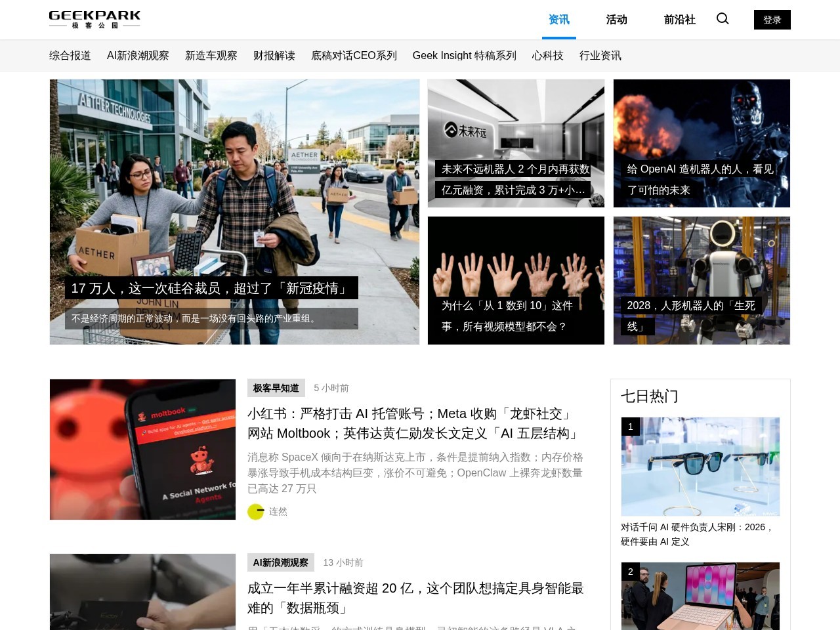Image resolution: width=840 pixels, height=630 pixels.
Task: Open the 心科技 category
Action: pos(547,56)
